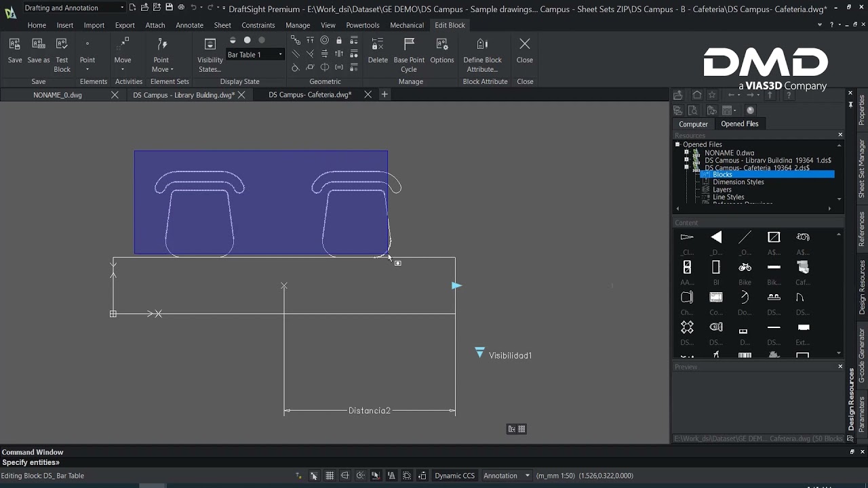The image size is (868, 488).
Task: Click the concentric geometric constraint icon
Action: tap(324, 41)
